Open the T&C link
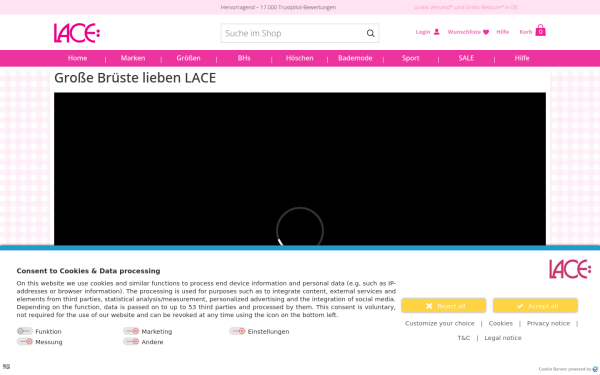600x375 pixels. click(x=464, y=338)
